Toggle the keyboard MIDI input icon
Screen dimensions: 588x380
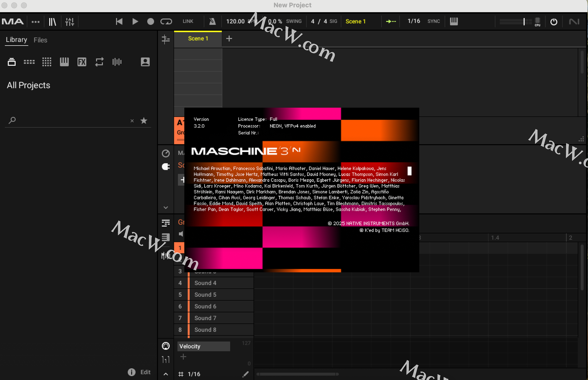454,21
